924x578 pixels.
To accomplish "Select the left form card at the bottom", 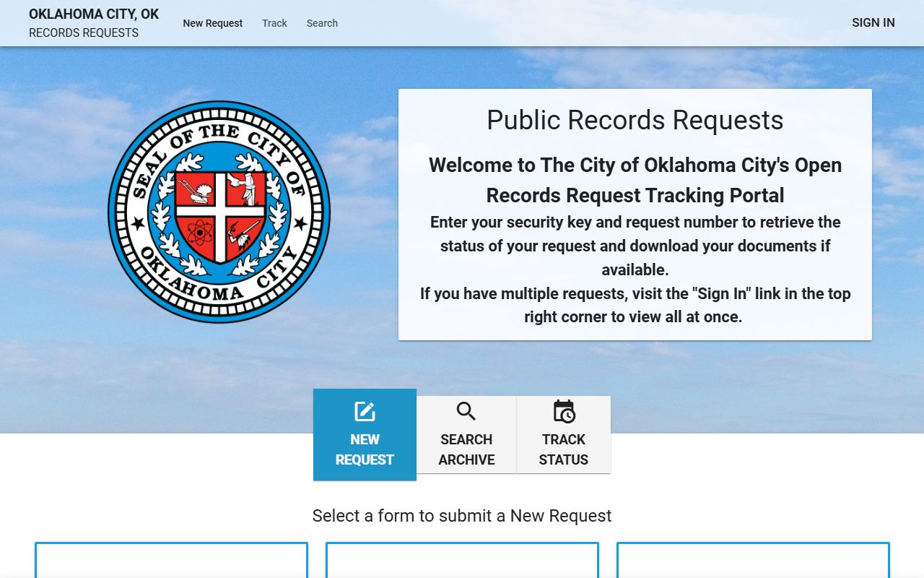I will [171, 561].
